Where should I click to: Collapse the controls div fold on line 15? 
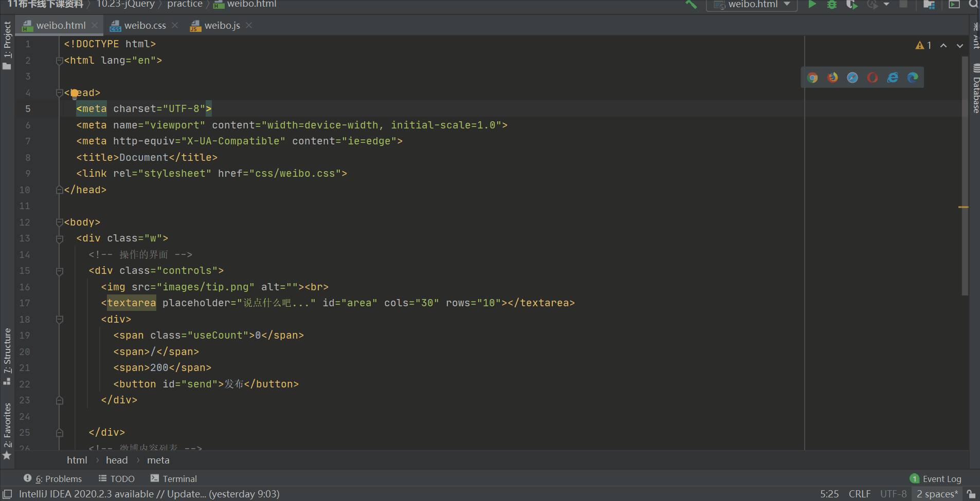[59, 271]
